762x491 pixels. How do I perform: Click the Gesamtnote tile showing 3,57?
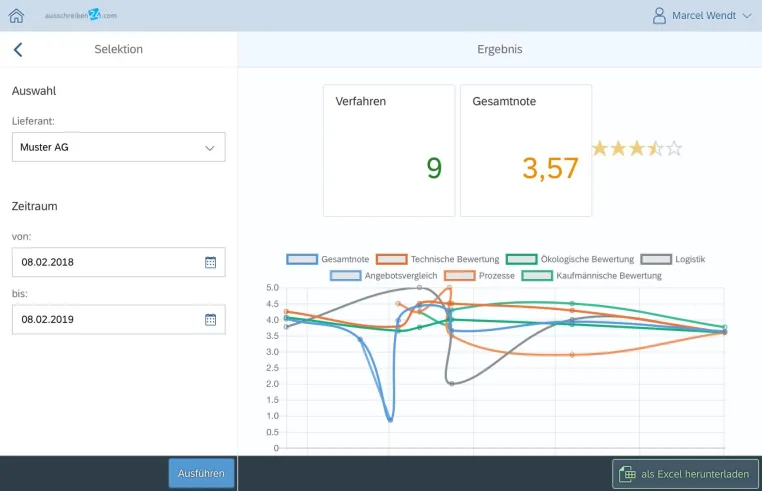pyautogui.click(x=526, y=151)
